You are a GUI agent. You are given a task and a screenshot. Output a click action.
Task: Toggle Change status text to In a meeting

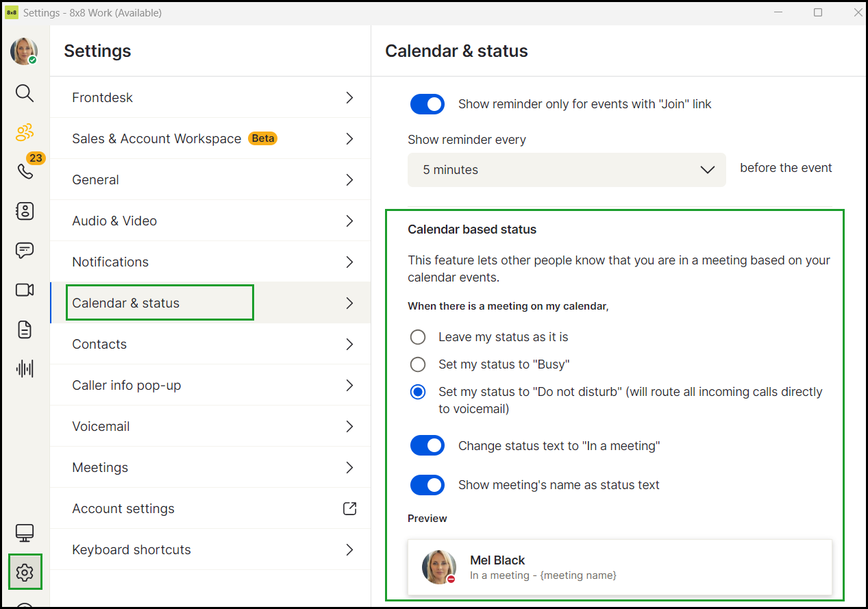[427, 446]
